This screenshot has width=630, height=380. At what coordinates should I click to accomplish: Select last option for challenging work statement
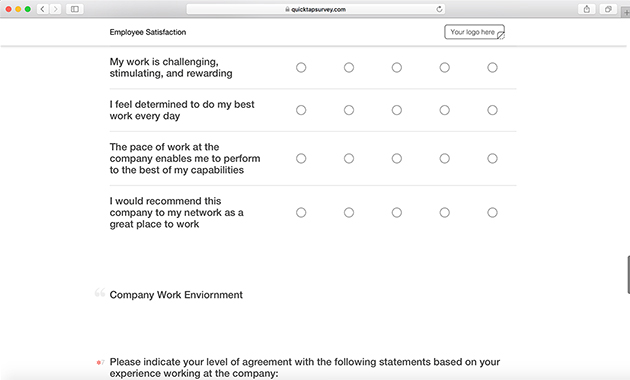coord(492,67)
